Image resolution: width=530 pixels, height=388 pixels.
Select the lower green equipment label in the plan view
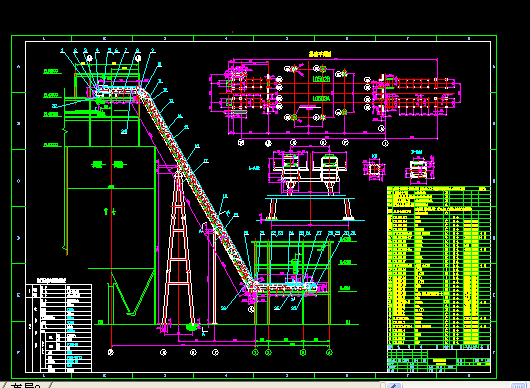(x=321, y=98)
